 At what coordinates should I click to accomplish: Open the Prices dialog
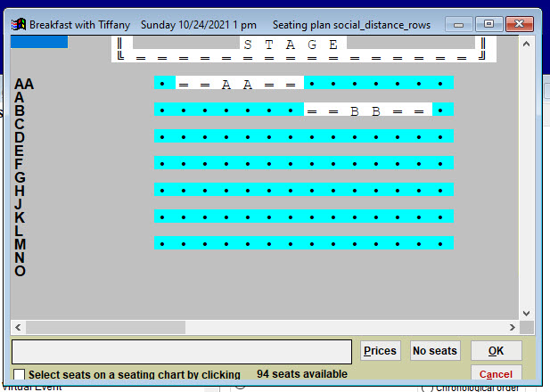tap(381, 351)
